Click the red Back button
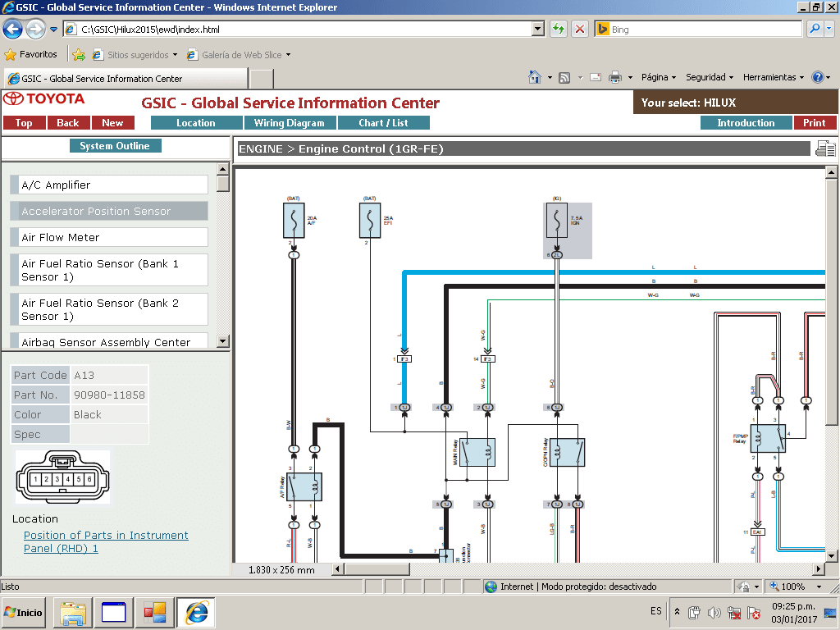Image resolution: width=840 pixels, height=630 pixels. click(68, 123)
